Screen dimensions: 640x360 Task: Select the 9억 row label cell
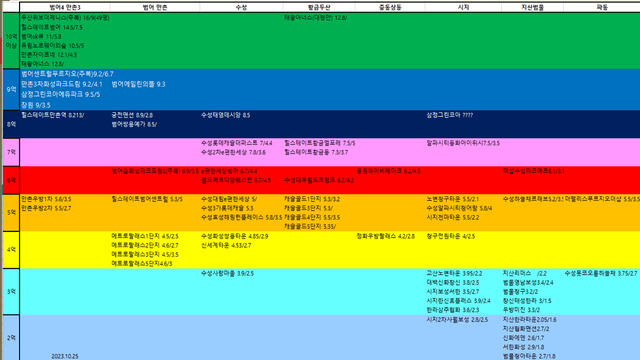click(11, 89)
